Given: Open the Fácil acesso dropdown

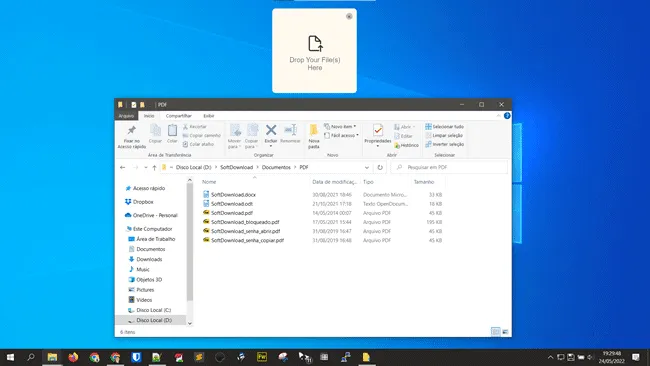Looking at the screenshot, I should click(341, 136).
